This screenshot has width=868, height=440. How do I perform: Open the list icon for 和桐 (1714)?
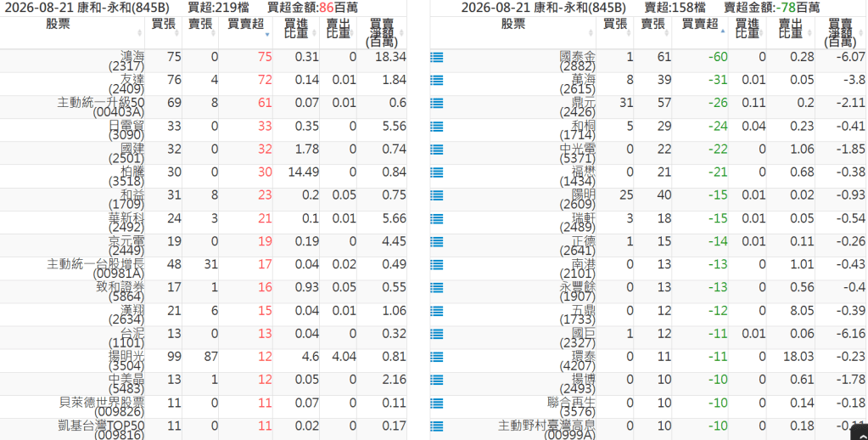pos(437,127)
